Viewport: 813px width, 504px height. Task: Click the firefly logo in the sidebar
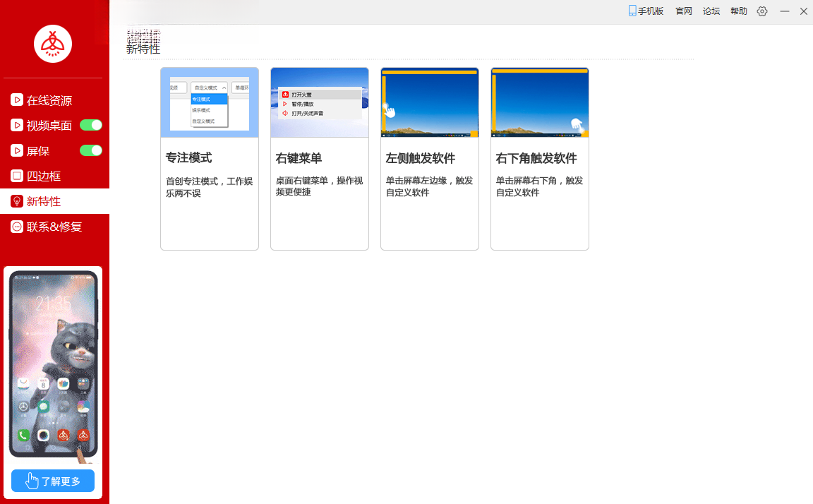53,44
